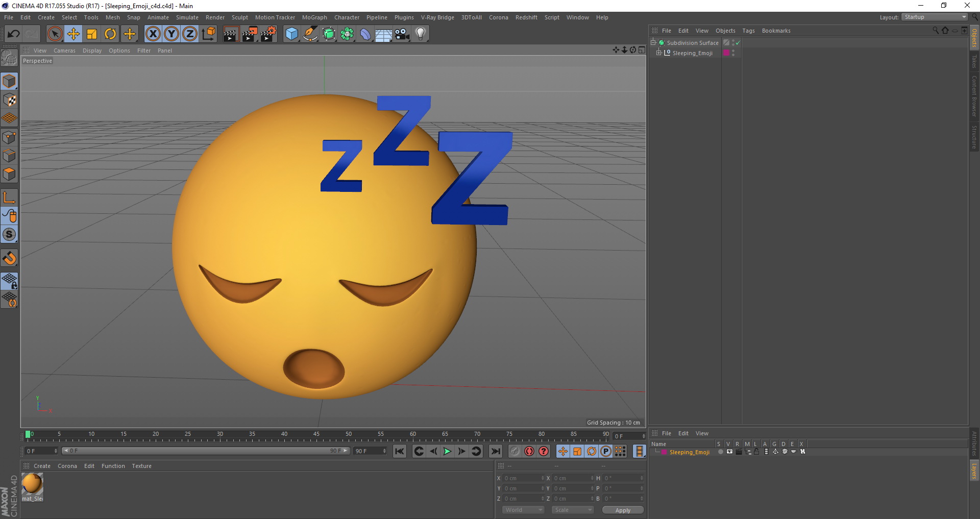Open the Simulate menu
The height and width of the screenshot is (519, 980).
pos(187,17)
